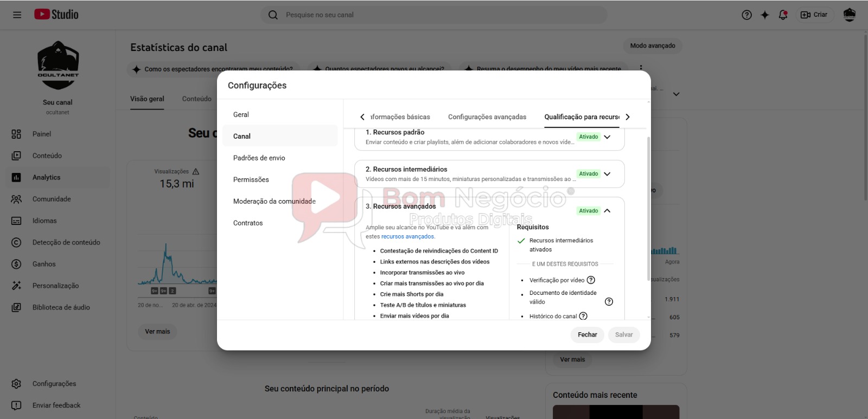Image resolution: width=868 pixels, height=419 pixels.
Task: Open Idiomas icon in sidebar
Action: [x=16, y=221]
